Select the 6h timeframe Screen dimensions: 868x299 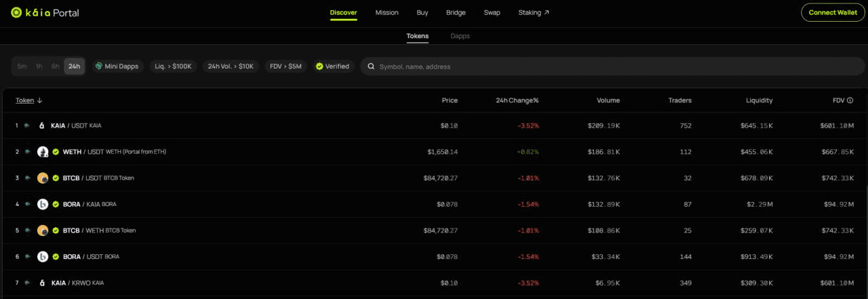[x=56, y=66]
